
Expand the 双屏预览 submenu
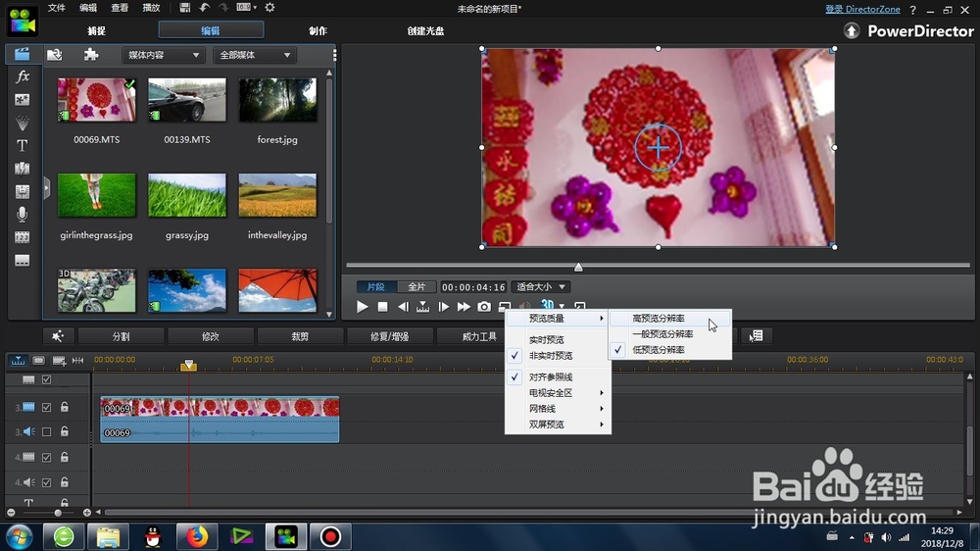pyautogui.click(x=559, y=425)
